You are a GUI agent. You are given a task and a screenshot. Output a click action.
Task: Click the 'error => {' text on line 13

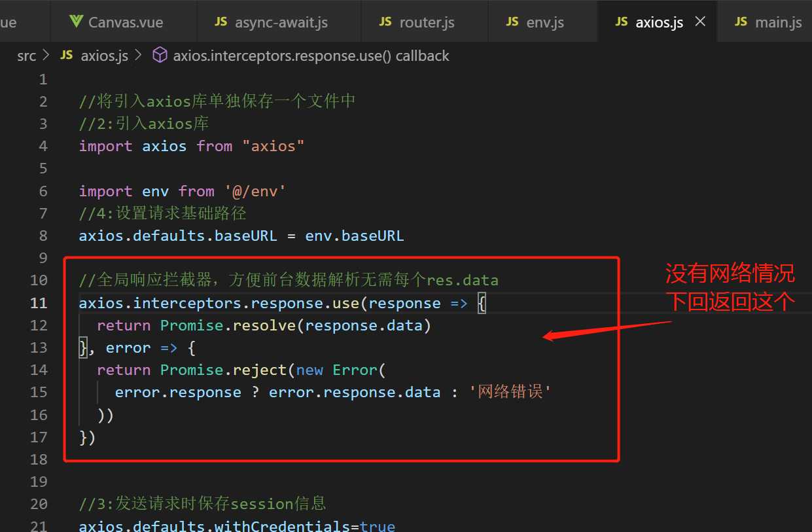150,347
